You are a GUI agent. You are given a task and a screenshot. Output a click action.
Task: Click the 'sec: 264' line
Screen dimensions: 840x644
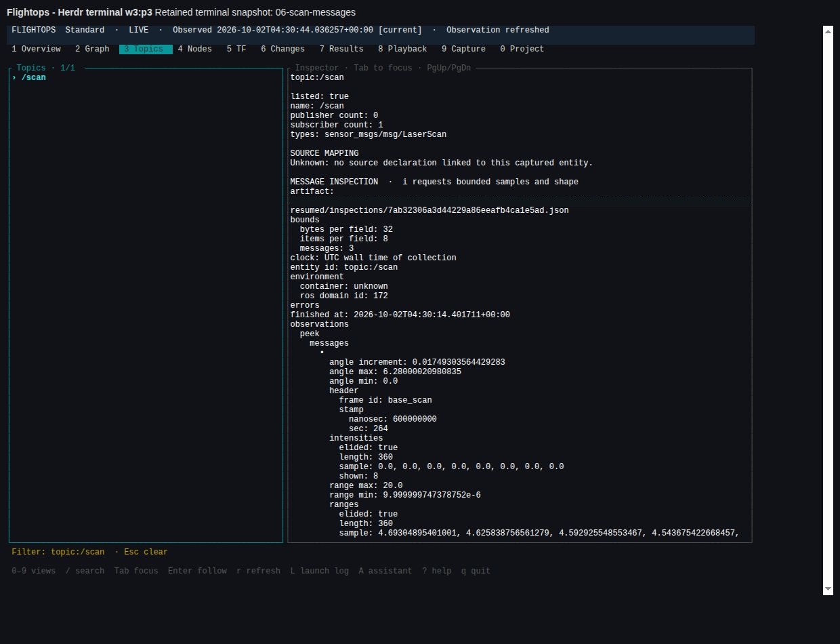pyautogui.click(x=369, y=428)
